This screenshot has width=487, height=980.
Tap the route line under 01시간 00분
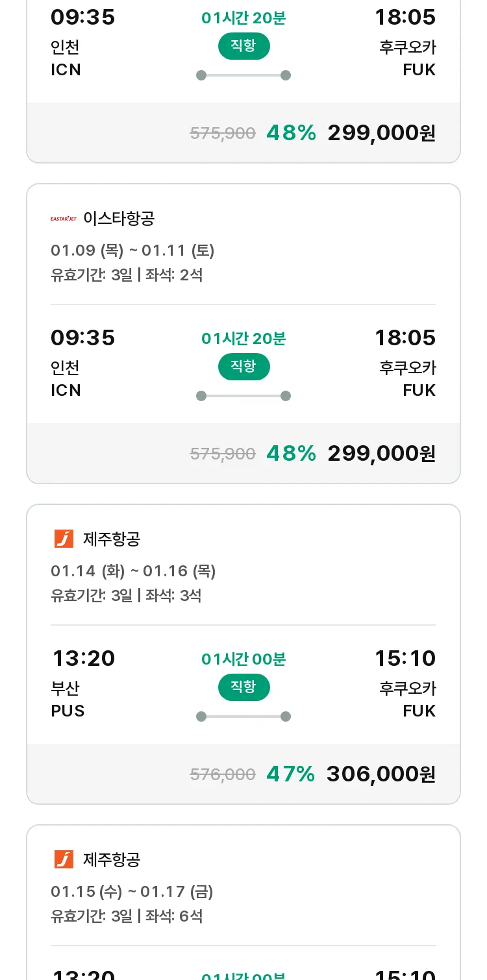pos(243,717)
